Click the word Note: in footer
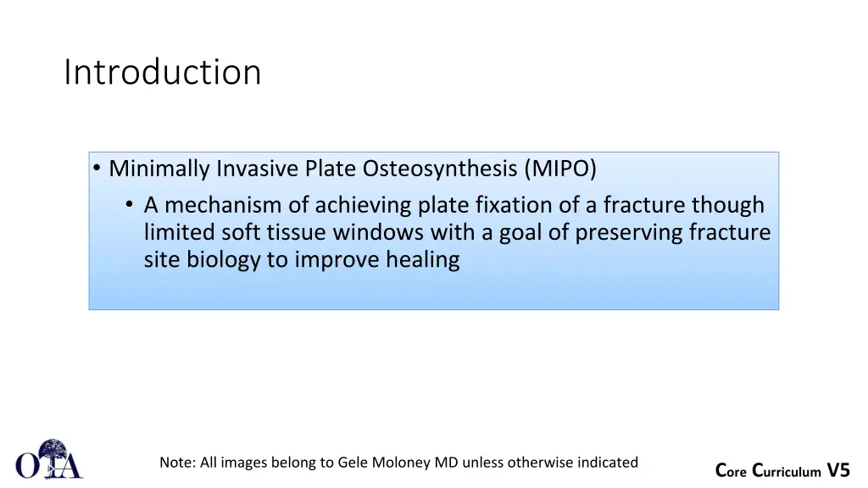 pyautogui.click(x=178, y=463)
